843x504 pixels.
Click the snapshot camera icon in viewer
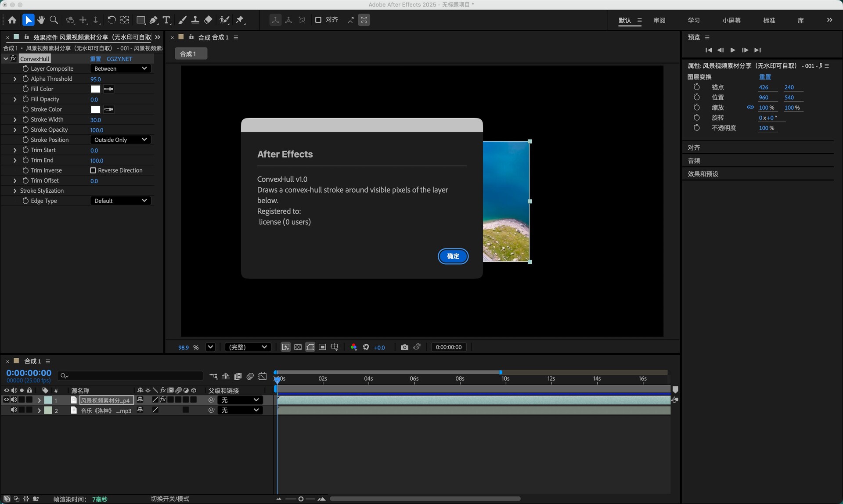click(x=404, y=347)
